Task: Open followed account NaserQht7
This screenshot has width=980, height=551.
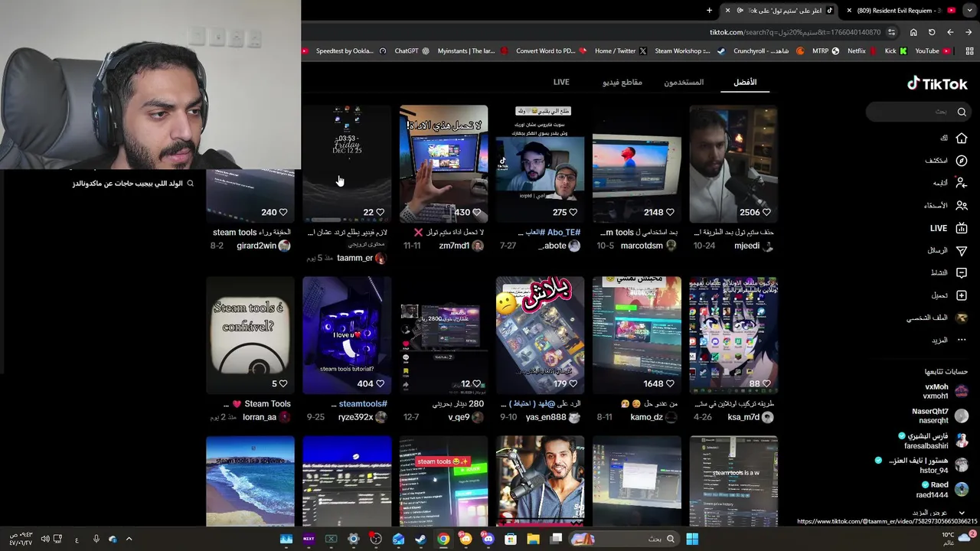Action: coord(940,416)
